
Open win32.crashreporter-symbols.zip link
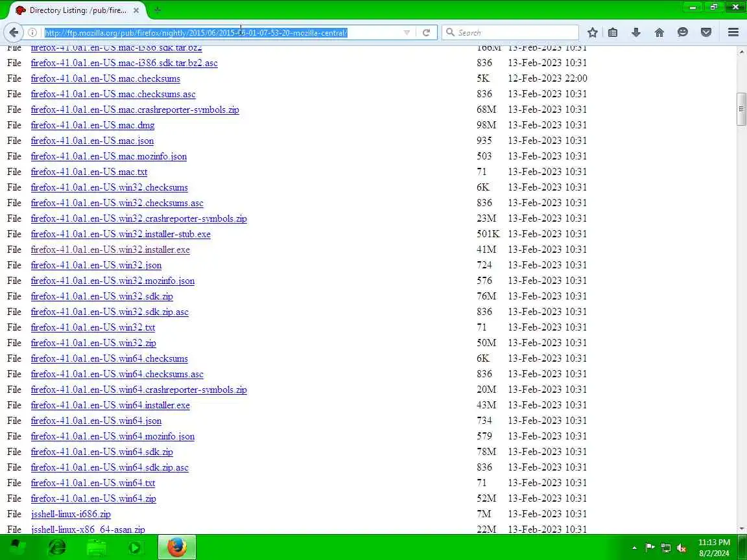(x=139, y=218)
